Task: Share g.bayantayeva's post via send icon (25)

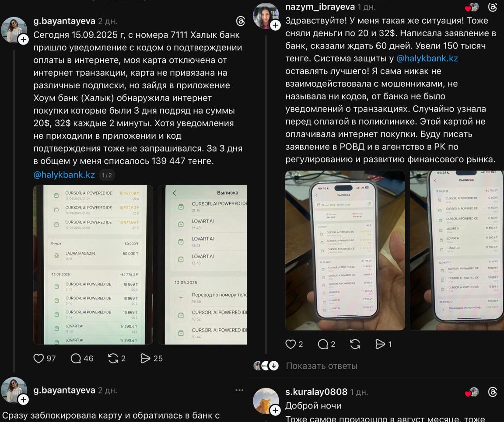Action: coord(145,358)
